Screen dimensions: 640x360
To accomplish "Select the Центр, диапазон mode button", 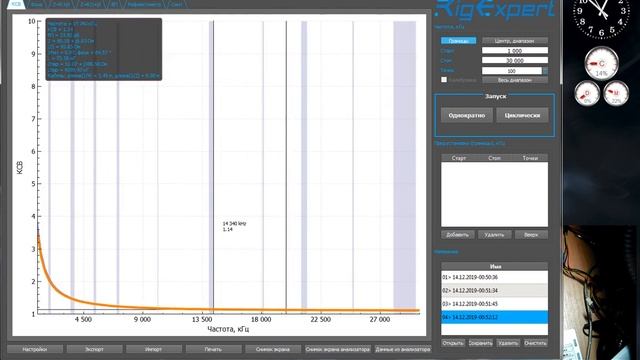I will click(x=515, y=41).
